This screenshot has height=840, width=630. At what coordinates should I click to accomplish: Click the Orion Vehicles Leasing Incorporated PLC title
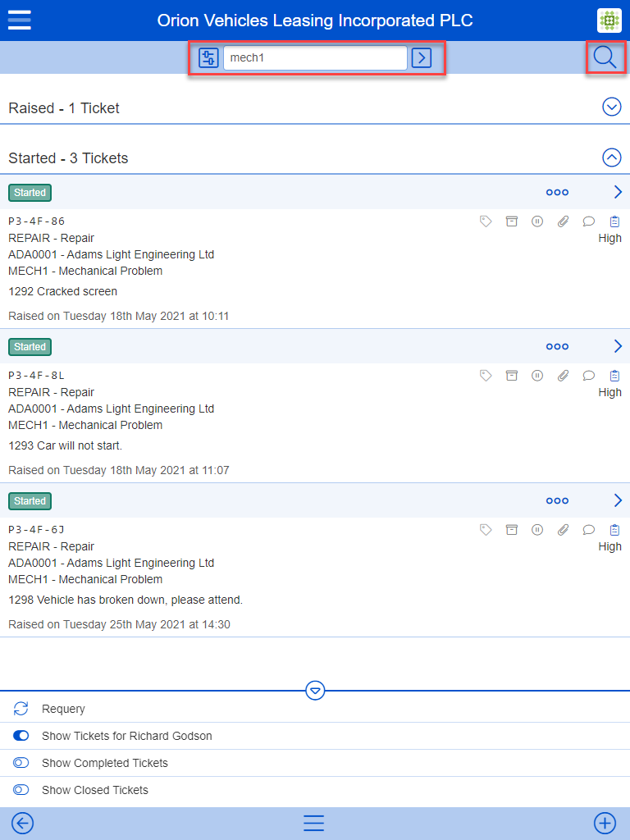point(315,21)
